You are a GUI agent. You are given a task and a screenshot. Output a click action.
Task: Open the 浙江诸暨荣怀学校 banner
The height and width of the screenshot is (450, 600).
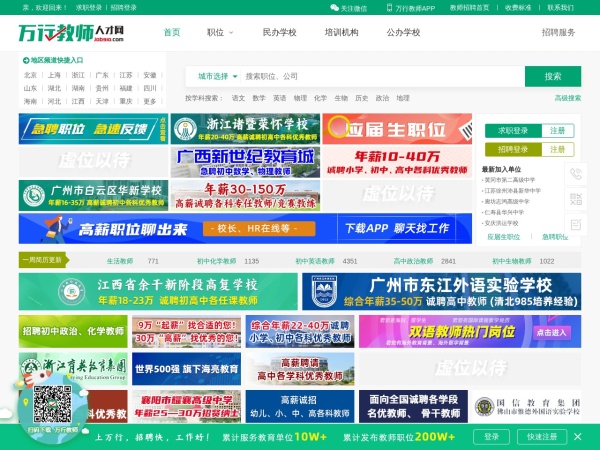click(x=245, y=129)
